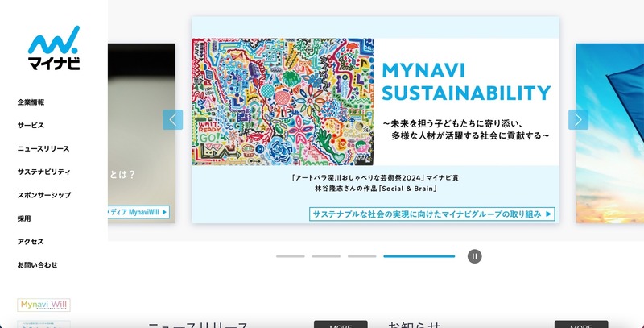Select the active fourth slide indicator

[419, 256]
